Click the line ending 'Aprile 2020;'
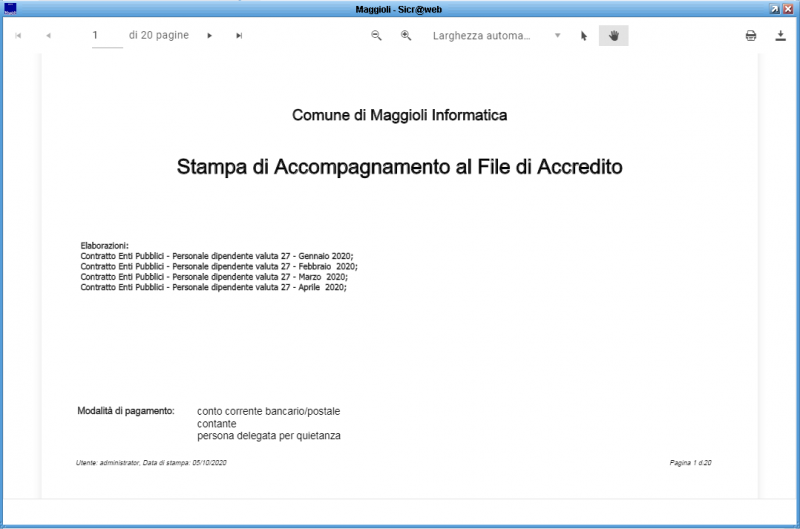 [x=213, y=287]
